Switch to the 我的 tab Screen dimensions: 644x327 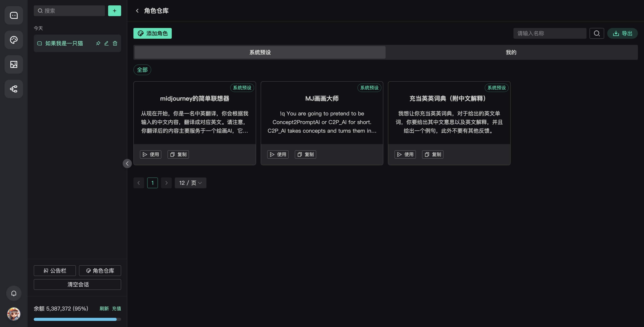pyautogui.click(x=511, y=52)
